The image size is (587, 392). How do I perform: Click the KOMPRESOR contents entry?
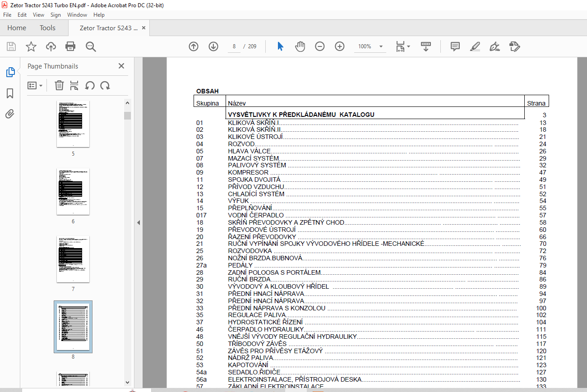point(248,172)
